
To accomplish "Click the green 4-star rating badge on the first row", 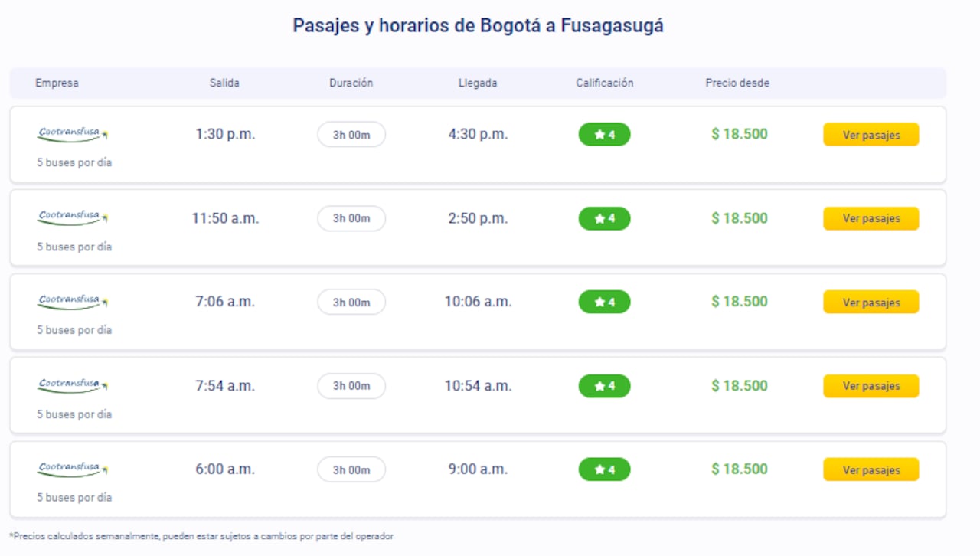I will pos(604,134).
